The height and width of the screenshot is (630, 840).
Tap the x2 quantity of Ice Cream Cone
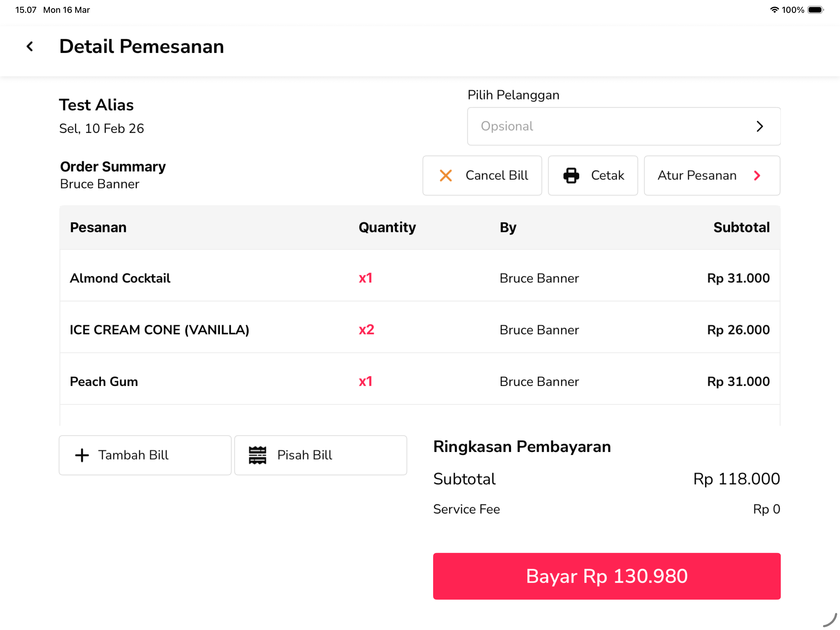click(x=366, y=330)
